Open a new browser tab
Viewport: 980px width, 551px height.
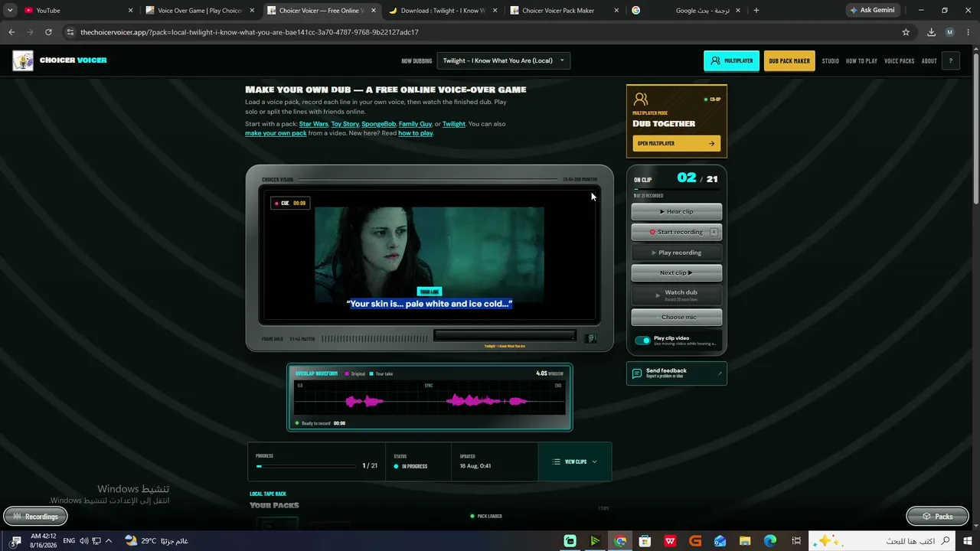tap(756, 11)
